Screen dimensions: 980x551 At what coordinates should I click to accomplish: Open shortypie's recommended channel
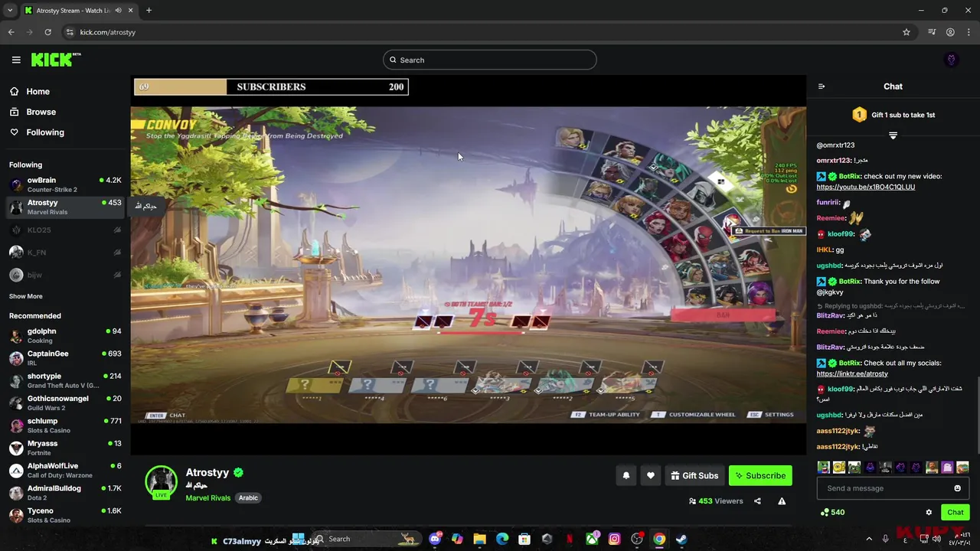coord(65,380)
